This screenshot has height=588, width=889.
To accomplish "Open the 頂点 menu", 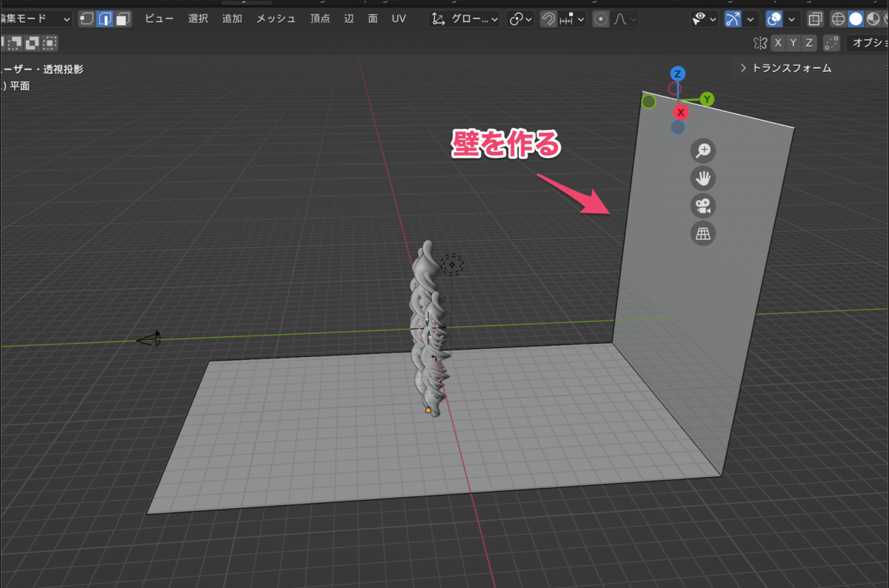I will tap(320, 19).
